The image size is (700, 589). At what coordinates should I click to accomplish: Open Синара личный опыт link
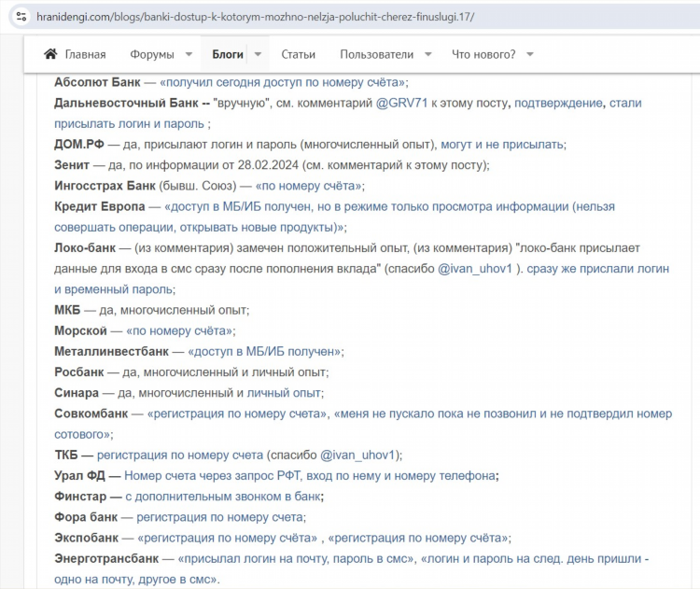click(284, 393)
